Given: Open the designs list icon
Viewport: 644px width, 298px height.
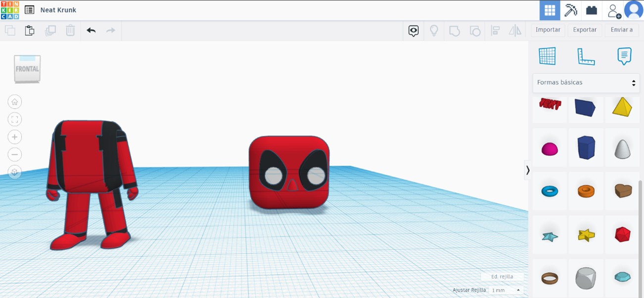Looking at the screenshot, I should click(29, 10).
